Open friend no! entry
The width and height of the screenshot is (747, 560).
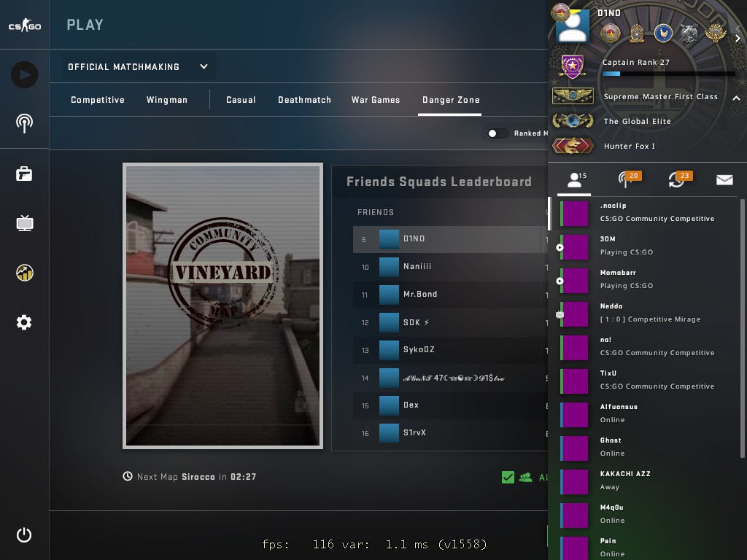[x=644, y=346]
